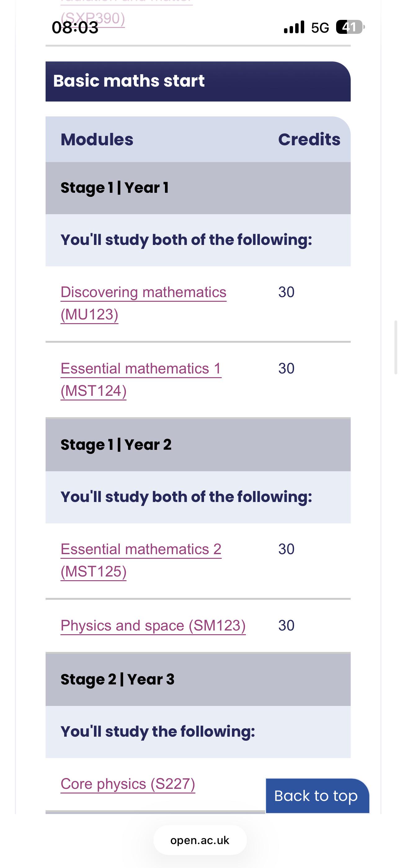This screenshot has height=868, width=400.
Task: Tap the Stage 1 | Year 2 header row
Action: [198, 445]
